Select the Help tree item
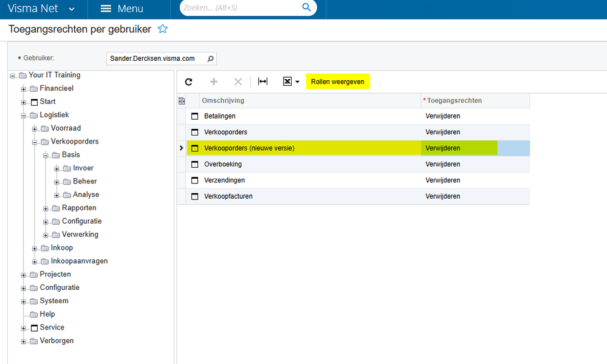This screenshot has height=364, width=607. pyautogui.click(x=47, y=314)
